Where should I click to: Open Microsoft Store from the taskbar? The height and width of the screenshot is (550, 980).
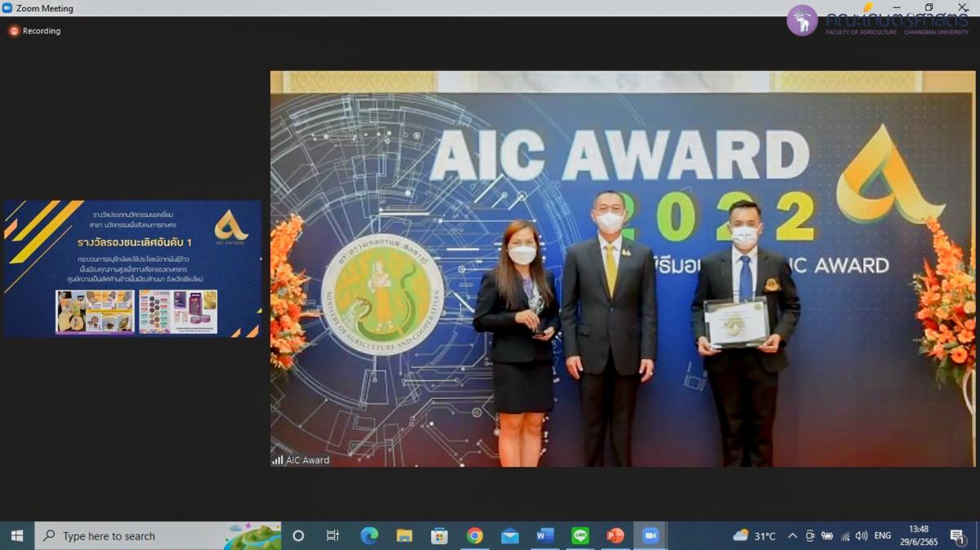click(439, 536)
